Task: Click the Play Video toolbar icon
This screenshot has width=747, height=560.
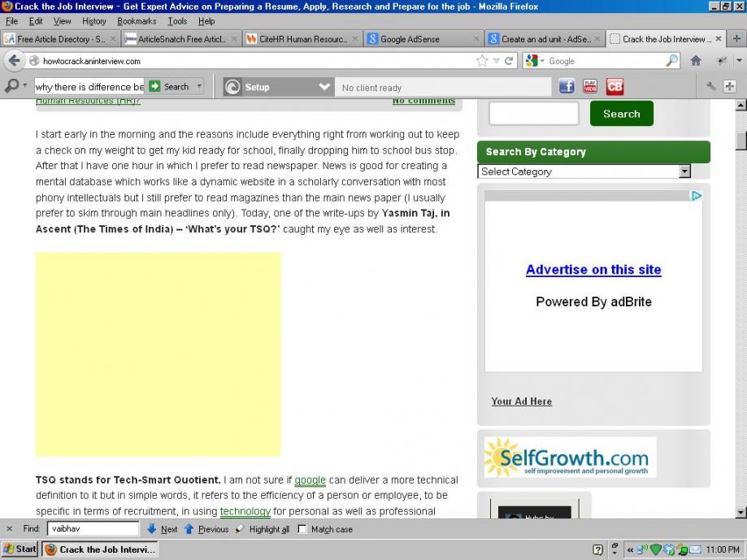Action: 590,87
